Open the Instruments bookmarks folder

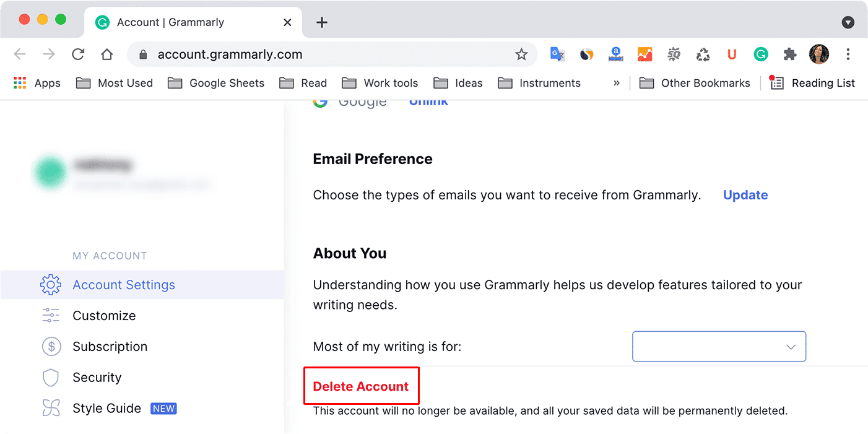539,83
